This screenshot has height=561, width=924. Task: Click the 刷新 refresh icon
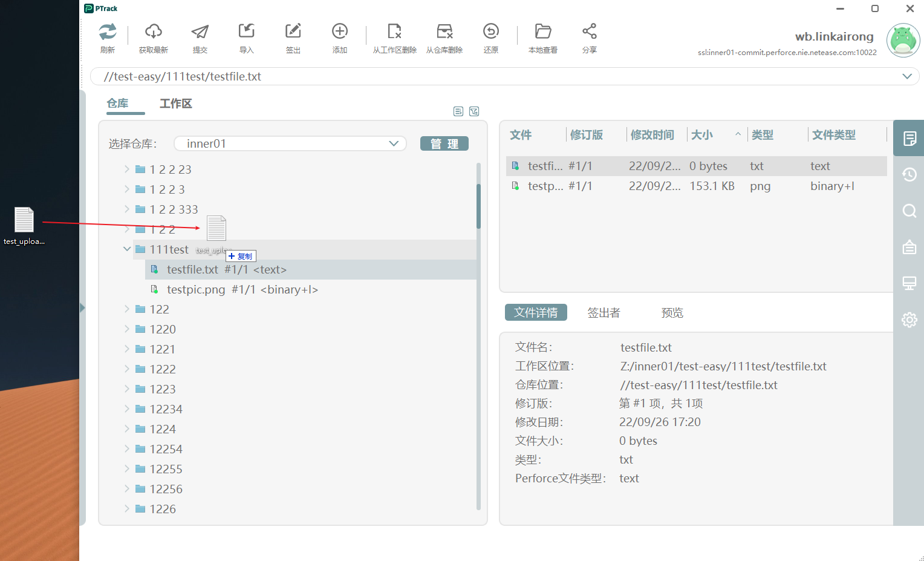108,31
